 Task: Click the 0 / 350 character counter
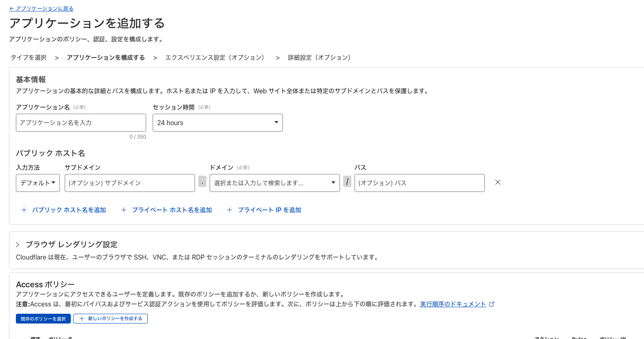(138, 137)
